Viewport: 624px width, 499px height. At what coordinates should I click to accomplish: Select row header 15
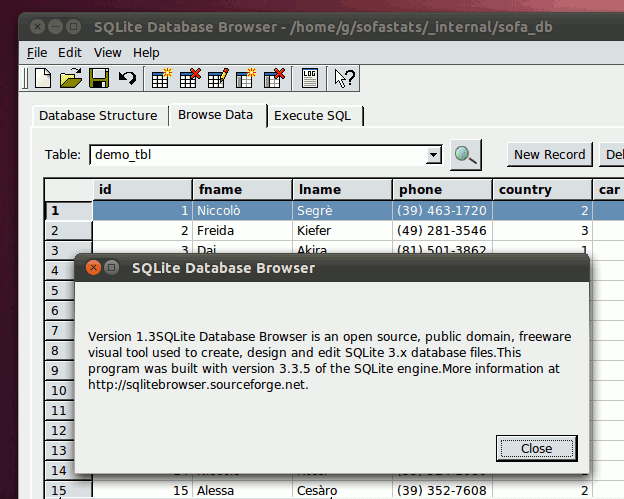point(68,490)
